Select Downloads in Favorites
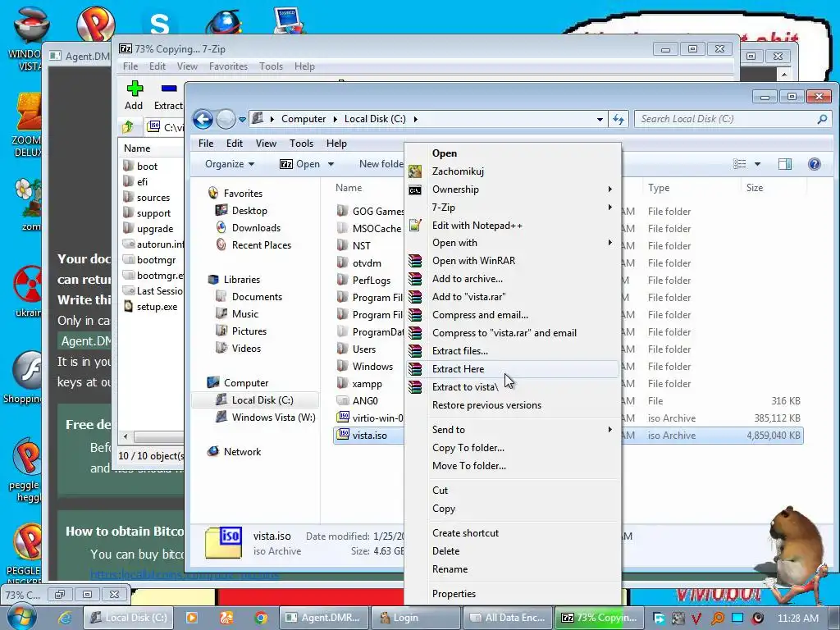Screen dimensions: 840x630 coord(256,228)
